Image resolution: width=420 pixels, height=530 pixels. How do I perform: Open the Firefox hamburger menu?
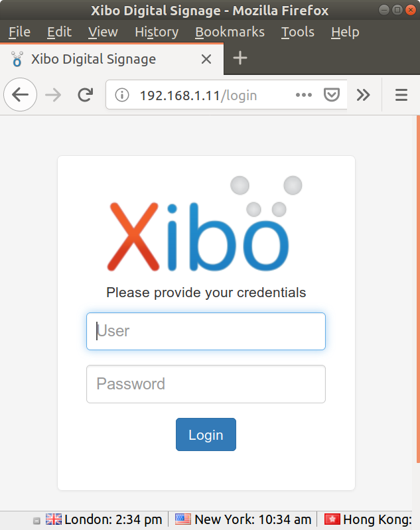point(401,95)
